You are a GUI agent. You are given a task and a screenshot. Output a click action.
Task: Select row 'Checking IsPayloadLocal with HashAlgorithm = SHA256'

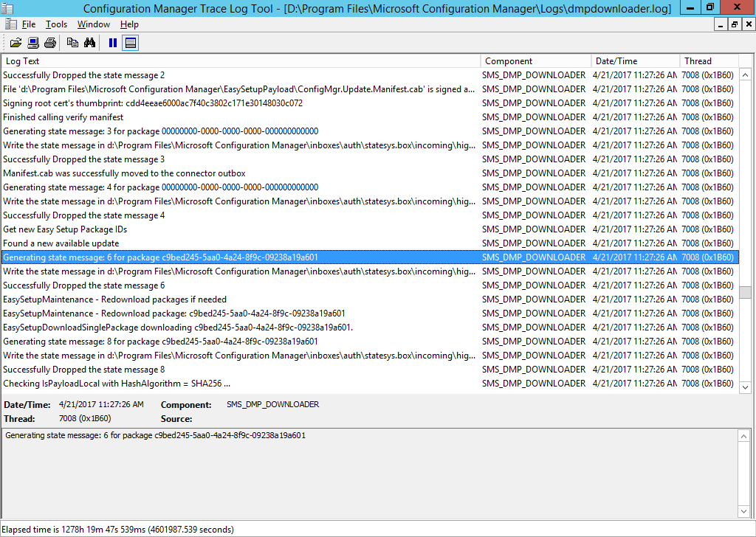click(370, 384)
